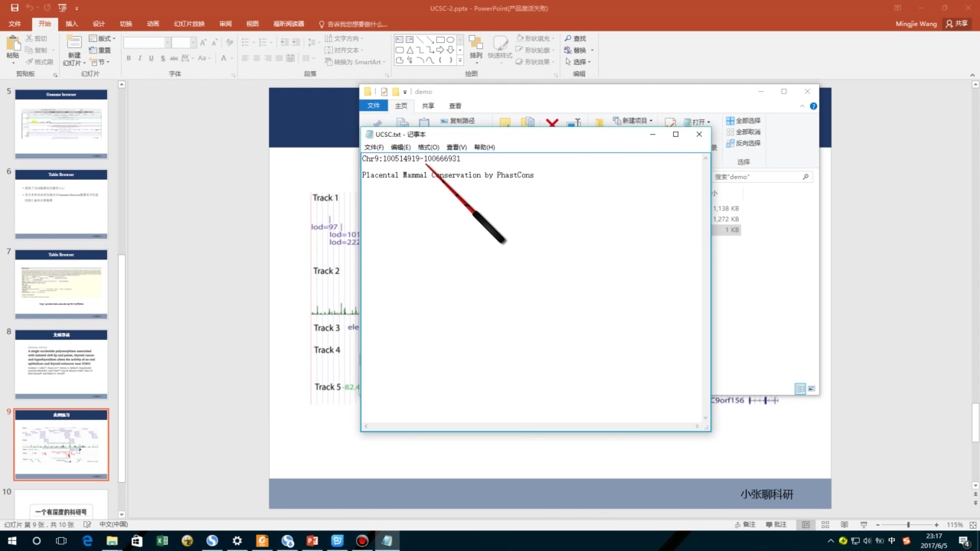980x551 pixels.
Task: Toggle Bold formatting in font group
Action: coord(129,58)
